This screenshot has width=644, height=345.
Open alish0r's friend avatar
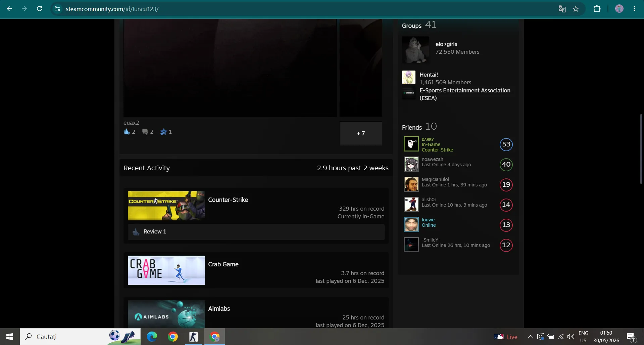(x=411, y=205)
